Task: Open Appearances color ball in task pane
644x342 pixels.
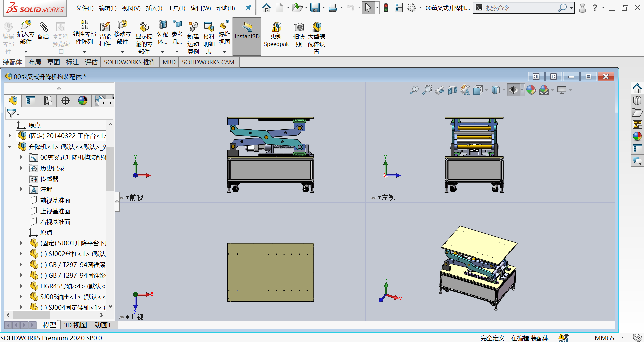Action: 637,136
